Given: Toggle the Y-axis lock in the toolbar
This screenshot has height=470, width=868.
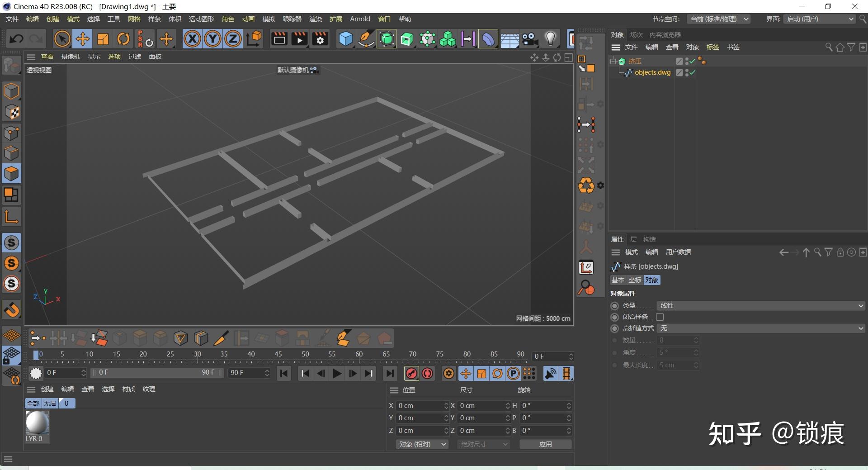Looking at the screenshot, I should tap(212, 39).
